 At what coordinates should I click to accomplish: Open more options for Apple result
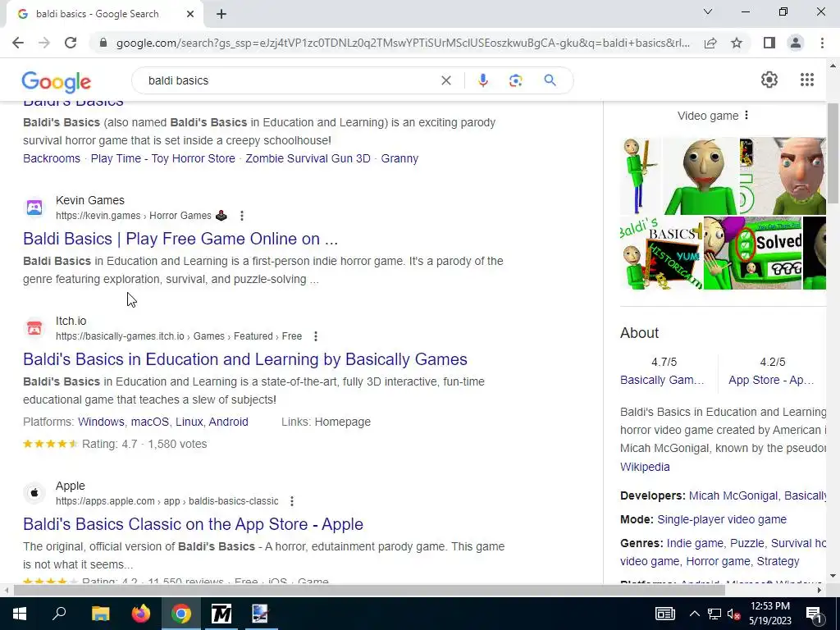[x=291, y=501]
